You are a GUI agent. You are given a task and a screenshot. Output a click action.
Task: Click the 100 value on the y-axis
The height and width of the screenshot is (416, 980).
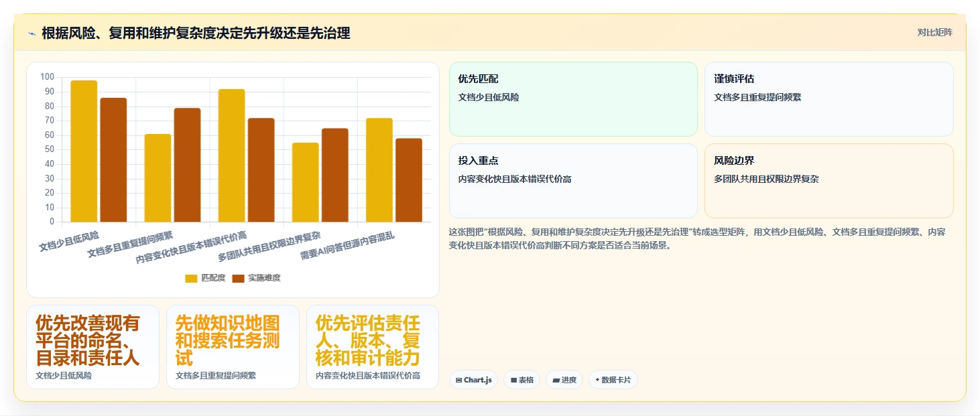(x=47, y=77)
